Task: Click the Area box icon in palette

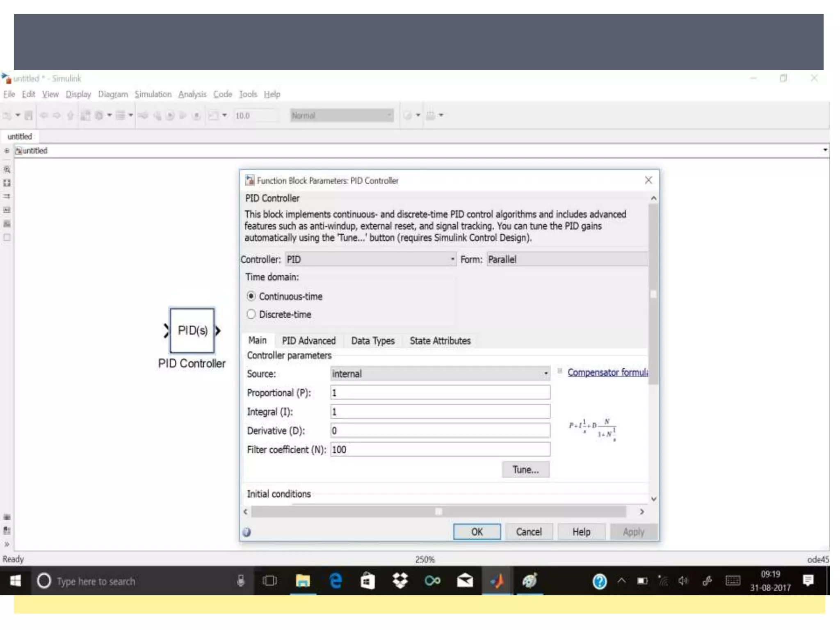Action: click(7, 237)
